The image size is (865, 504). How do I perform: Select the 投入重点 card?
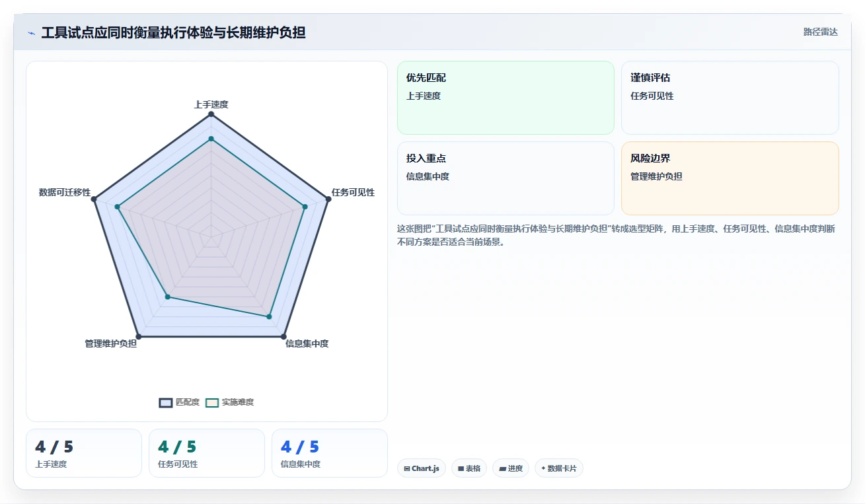pos(506,178)
